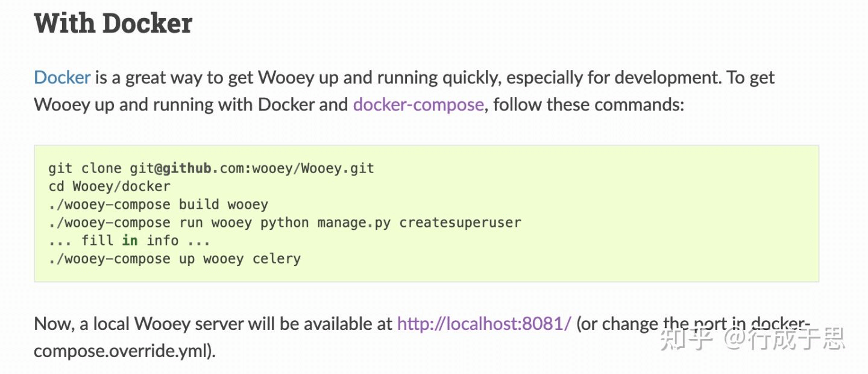Screen dimensions: 868x374
Task: Click the word createsuperuser in code
Action: [x=461, y=223]
